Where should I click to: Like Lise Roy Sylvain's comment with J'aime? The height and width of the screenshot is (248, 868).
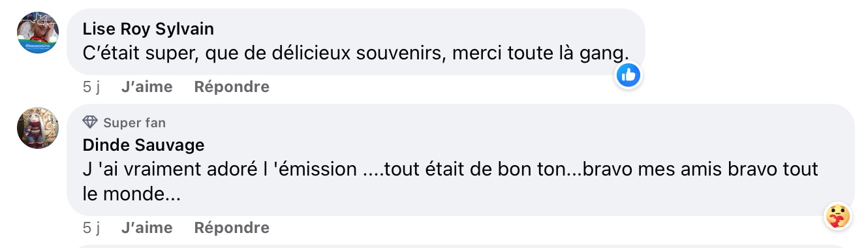pyautogui.click(x=147, y=87)
